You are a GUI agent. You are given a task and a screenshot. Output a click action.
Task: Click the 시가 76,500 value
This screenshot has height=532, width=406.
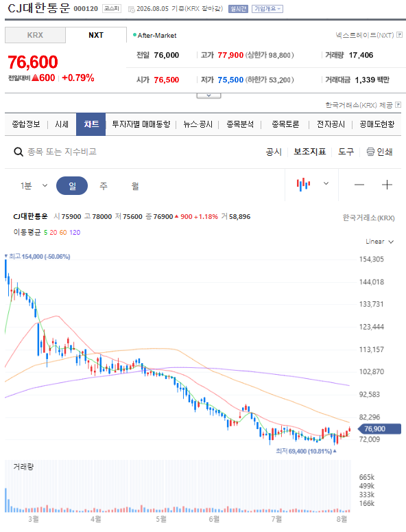pos(167,80)
